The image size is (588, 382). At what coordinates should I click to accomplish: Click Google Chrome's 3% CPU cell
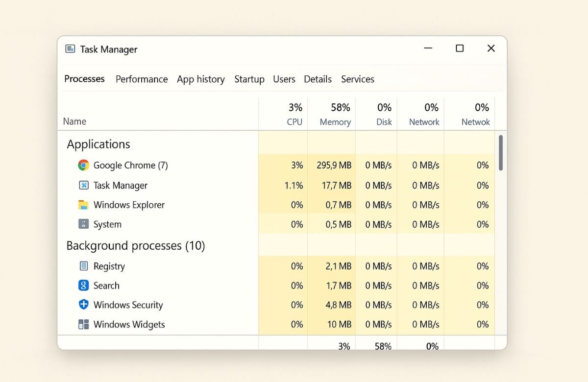click(283, 166)
